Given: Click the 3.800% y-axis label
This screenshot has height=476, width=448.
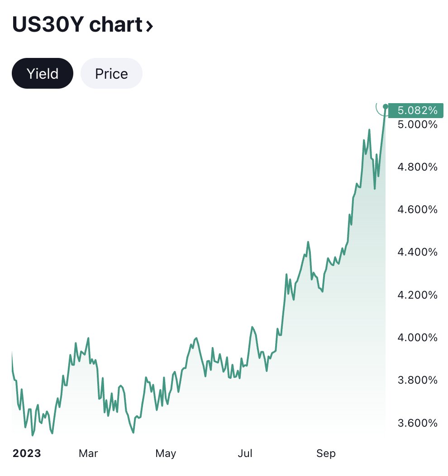Looking at the screenshot, I should tap(417, 380).
